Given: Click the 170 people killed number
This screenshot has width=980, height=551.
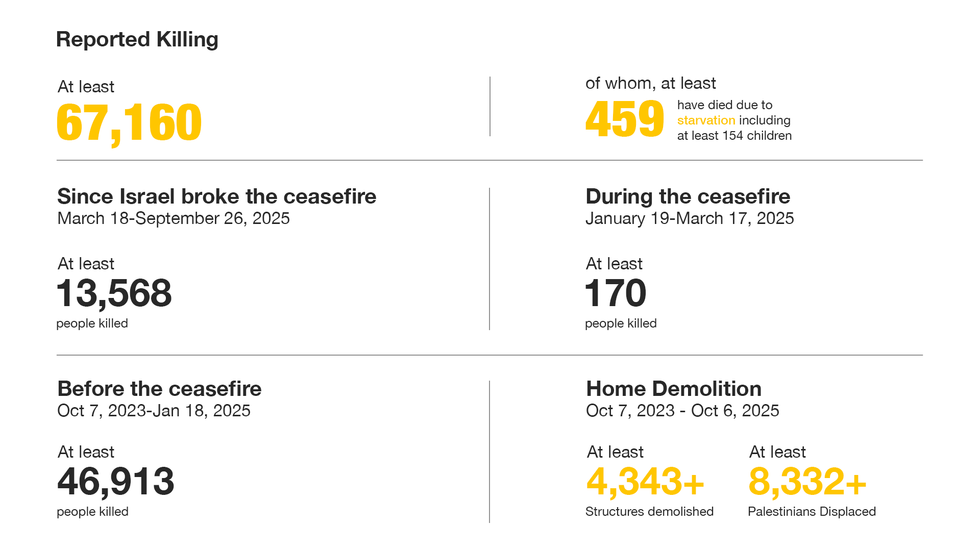Looking at the screenshot, I should (616, 293).
